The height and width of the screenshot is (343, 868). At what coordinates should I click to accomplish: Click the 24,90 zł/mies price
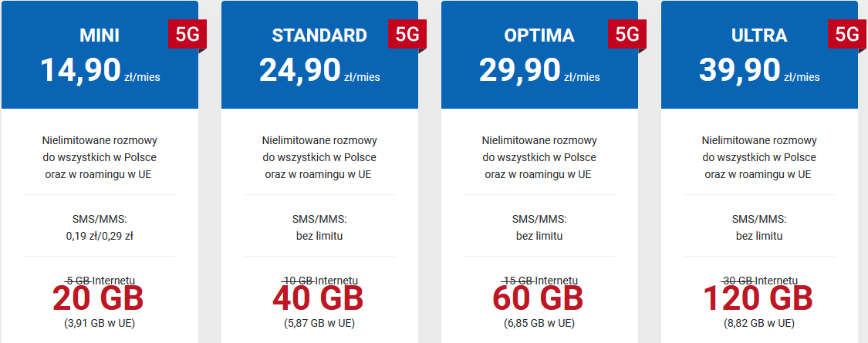(x=319, y=70)
